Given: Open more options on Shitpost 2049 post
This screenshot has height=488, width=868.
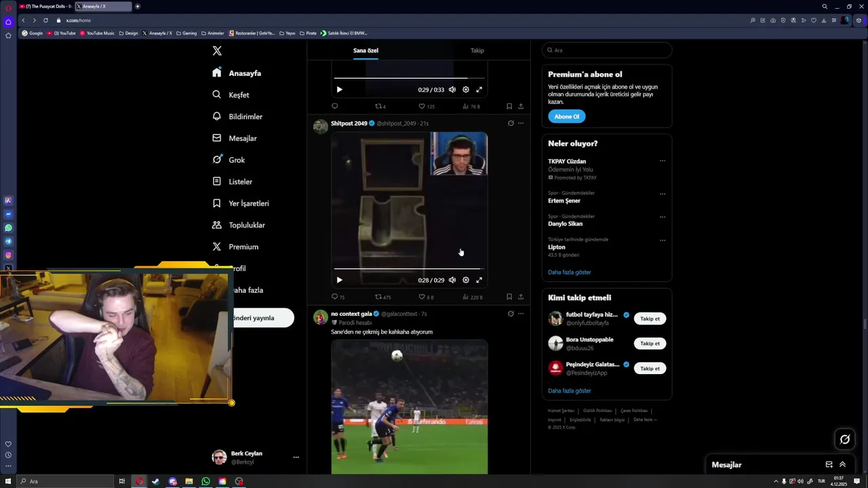Looking at the screenshot, I should (521, 123).
